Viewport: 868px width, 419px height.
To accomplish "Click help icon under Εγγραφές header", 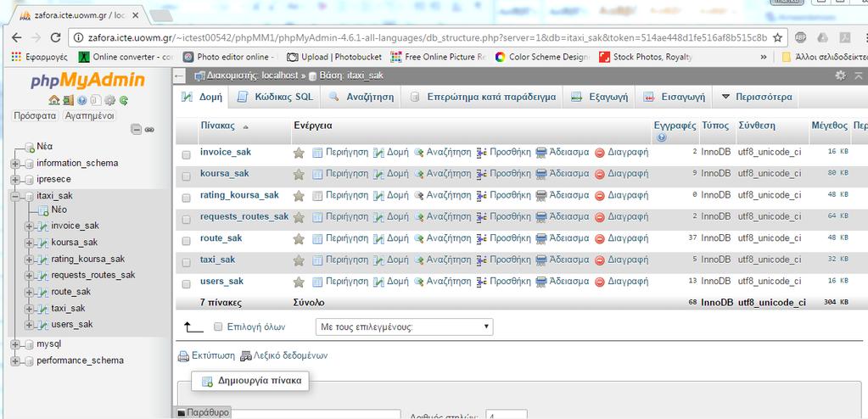I will pos(662,137).
